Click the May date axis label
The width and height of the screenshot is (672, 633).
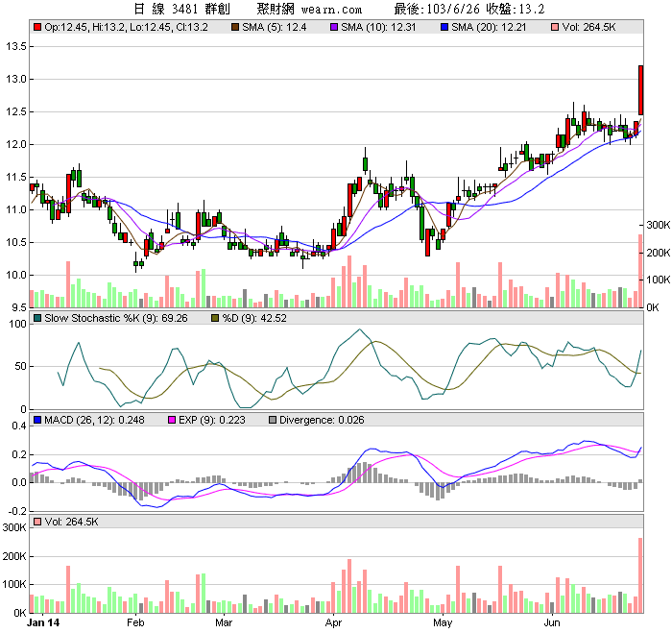443,622
